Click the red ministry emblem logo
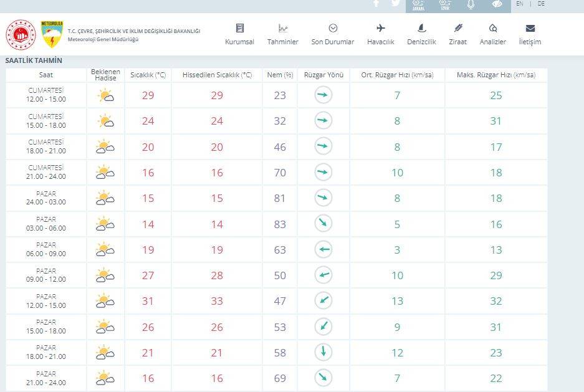Screen dimensions: 584x392 [x=21, y=35]
